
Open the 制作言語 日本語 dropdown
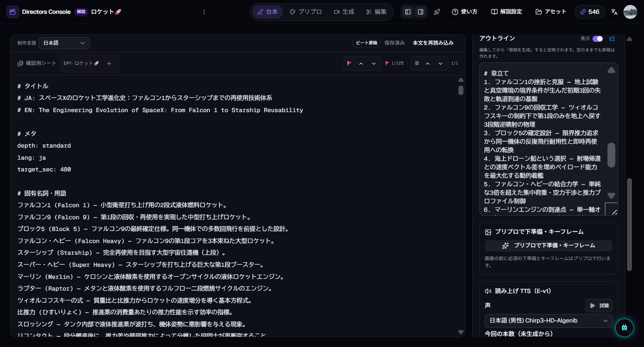click(64, 43)
